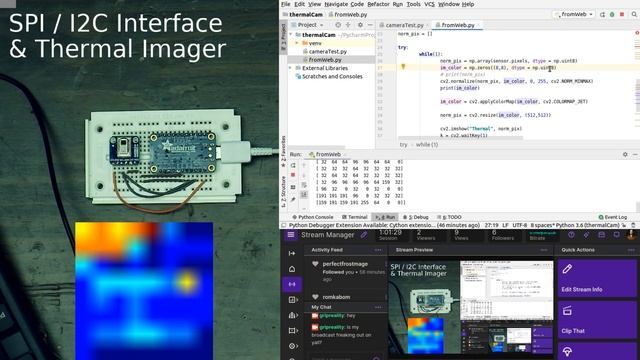Screen dimensions: 640x360
Task: Click the locate/scroll from source target icon
Action: coord(338,25)
